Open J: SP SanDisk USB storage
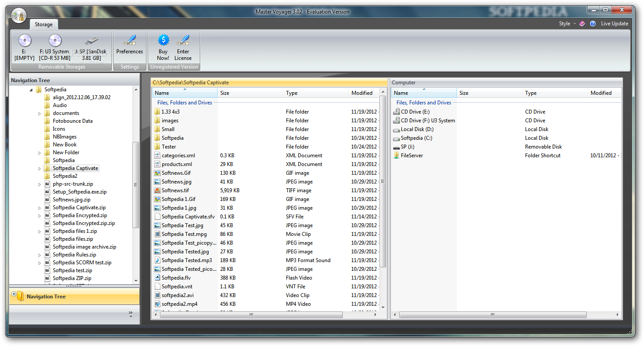The image size is (644, 346). point(91,47)
